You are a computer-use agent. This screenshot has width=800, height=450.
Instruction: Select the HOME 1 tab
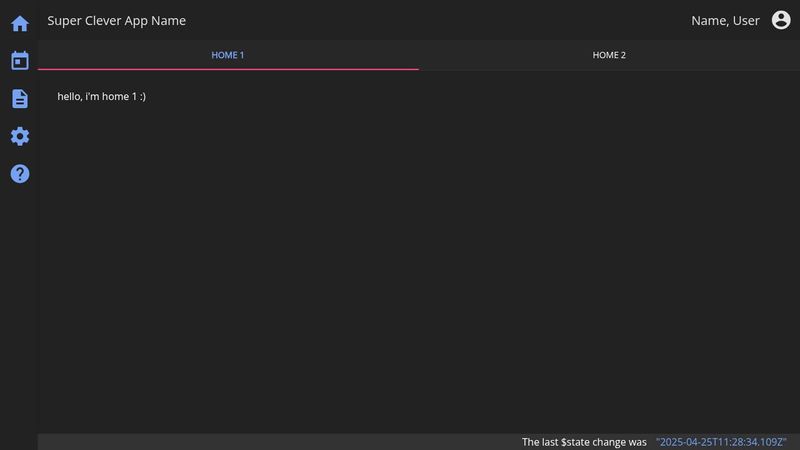pyautogui.click(x=228, y=55)
